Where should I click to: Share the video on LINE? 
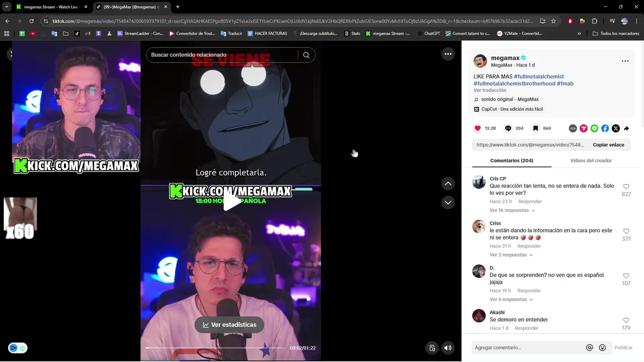[x=594, y=129]
